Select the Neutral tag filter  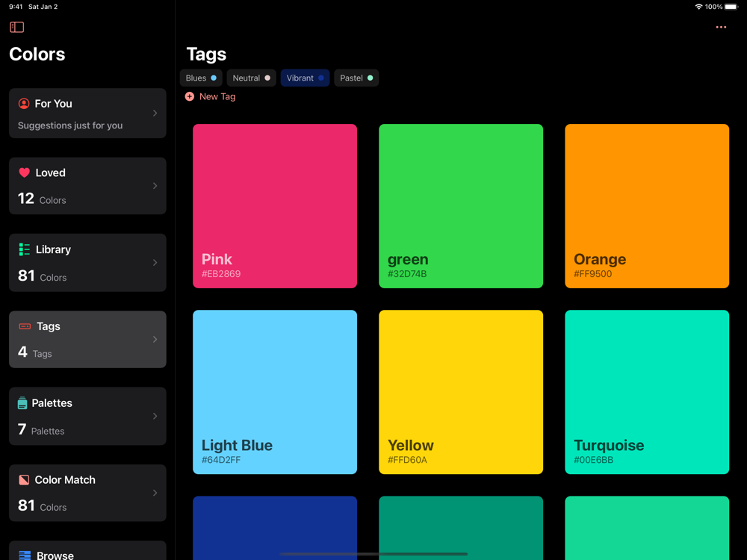(252, 78)
